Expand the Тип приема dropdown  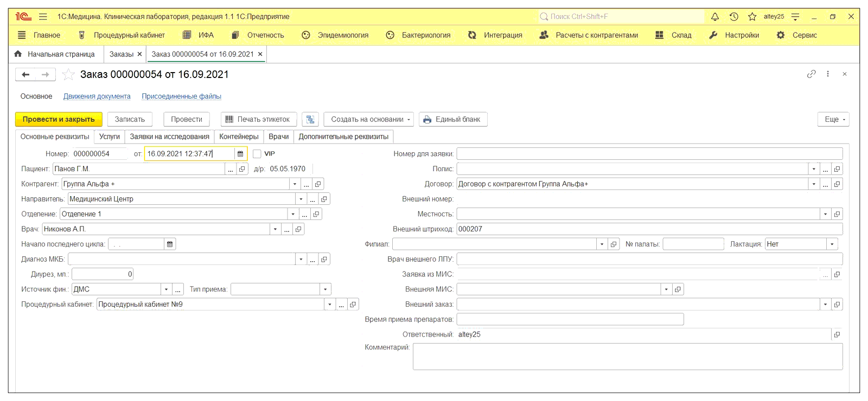(x=325, y=289)
